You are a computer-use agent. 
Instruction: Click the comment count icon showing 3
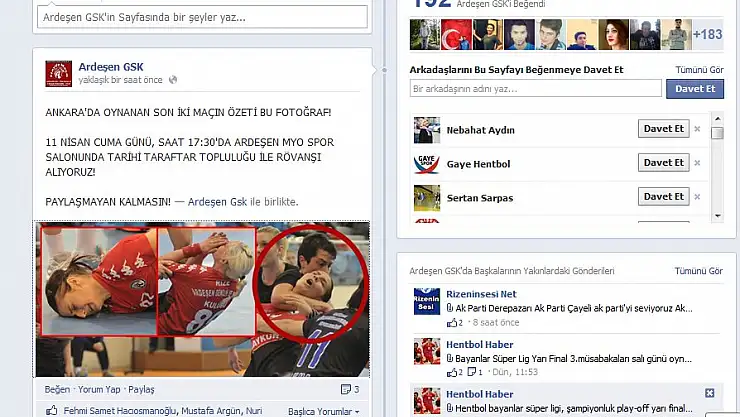[x=346, y=389]
